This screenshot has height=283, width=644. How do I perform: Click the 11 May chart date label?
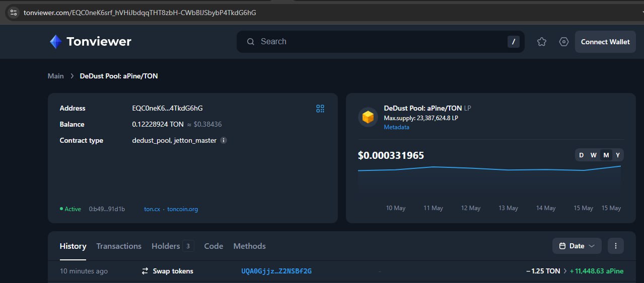(x=434, y=208)
